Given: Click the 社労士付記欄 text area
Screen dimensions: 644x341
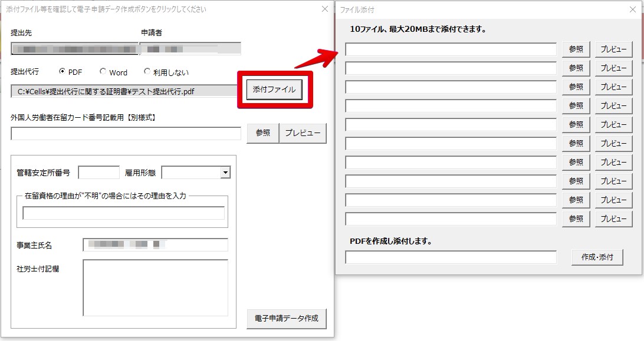Looking at the screenshot, I should [155, 287].
